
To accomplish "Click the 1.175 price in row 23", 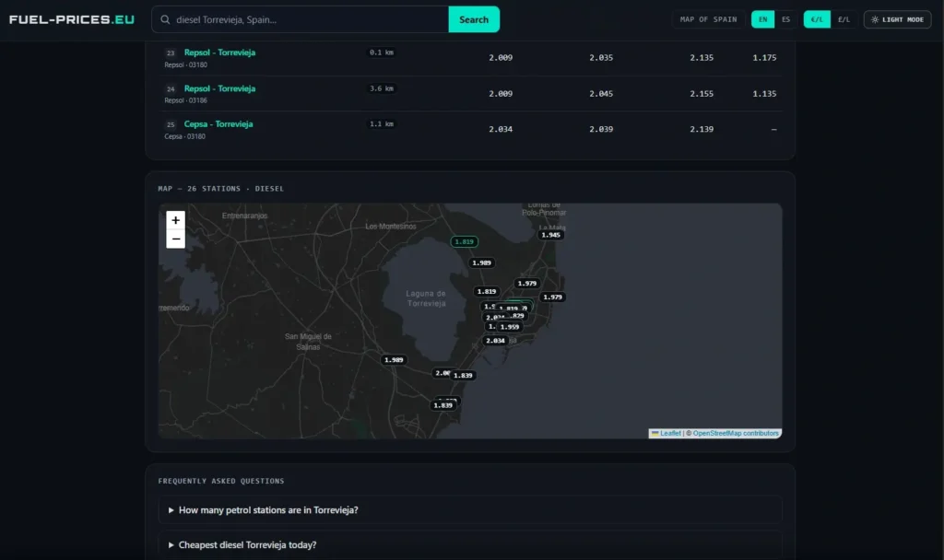I will pyautogui.click(x=764, y=58).
